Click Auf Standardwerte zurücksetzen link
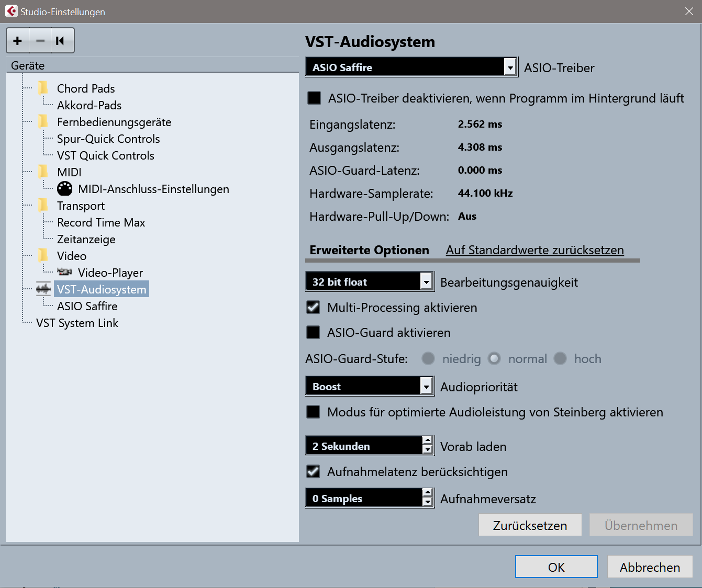Image resolution: width=702 pixels, height=588 pixels. pyautogui.click(x=534, y=250)
